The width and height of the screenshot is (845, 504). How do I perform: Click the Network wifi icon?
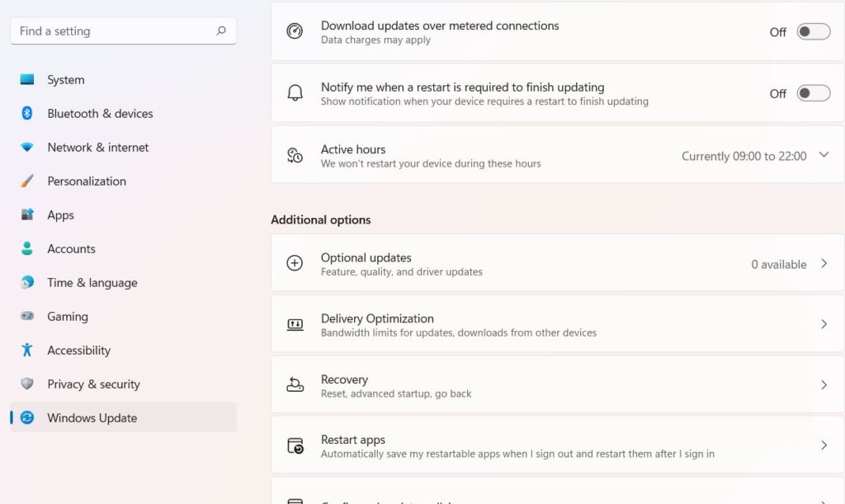pyautogui.click(x=27, y=147)
